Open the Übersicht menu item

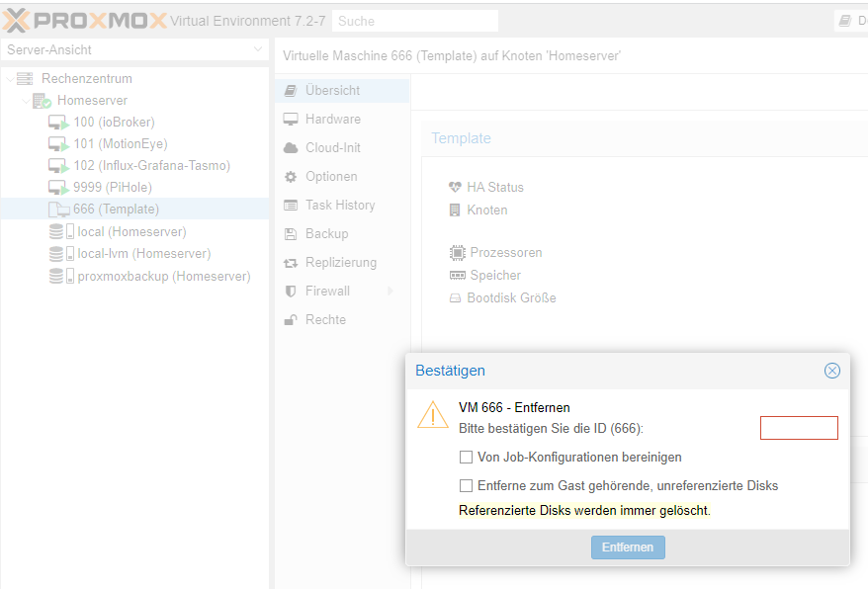point(342,90)
